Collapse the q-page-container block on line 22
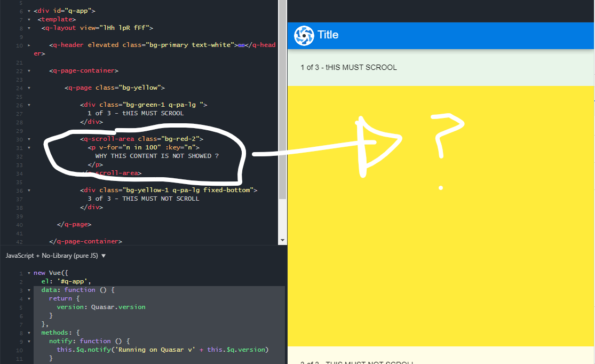This screenshot has height=364, width=595. 28,70
